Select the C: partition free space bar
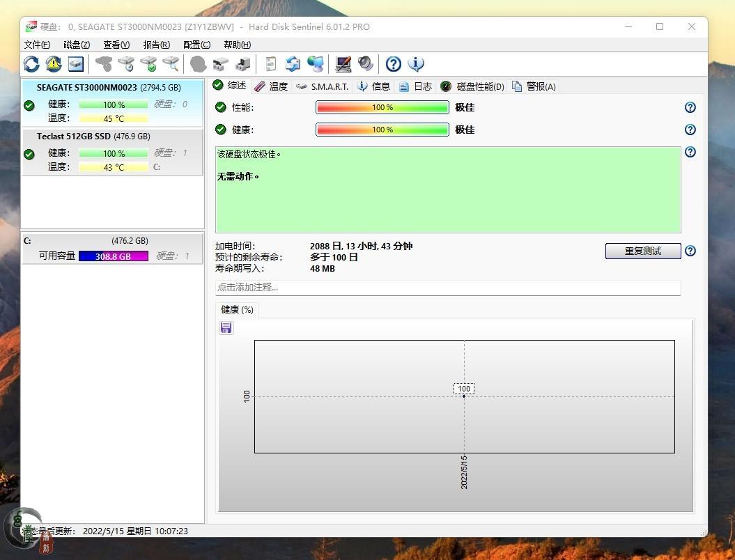 pyautogui.click(x=113, y=256)
